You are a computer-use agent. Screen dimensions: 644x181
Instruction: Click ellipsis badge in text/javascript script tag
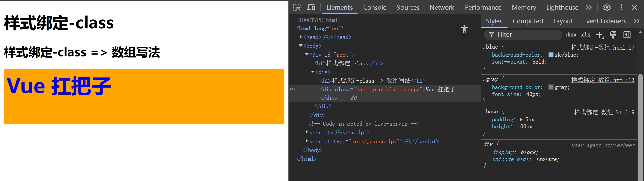pyautogui.click(x=408, y=142)
